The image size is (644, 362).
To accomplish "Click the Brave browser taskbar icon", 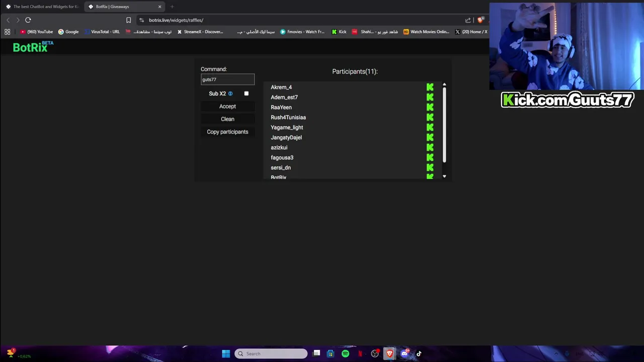I will [x=389, y=353].
